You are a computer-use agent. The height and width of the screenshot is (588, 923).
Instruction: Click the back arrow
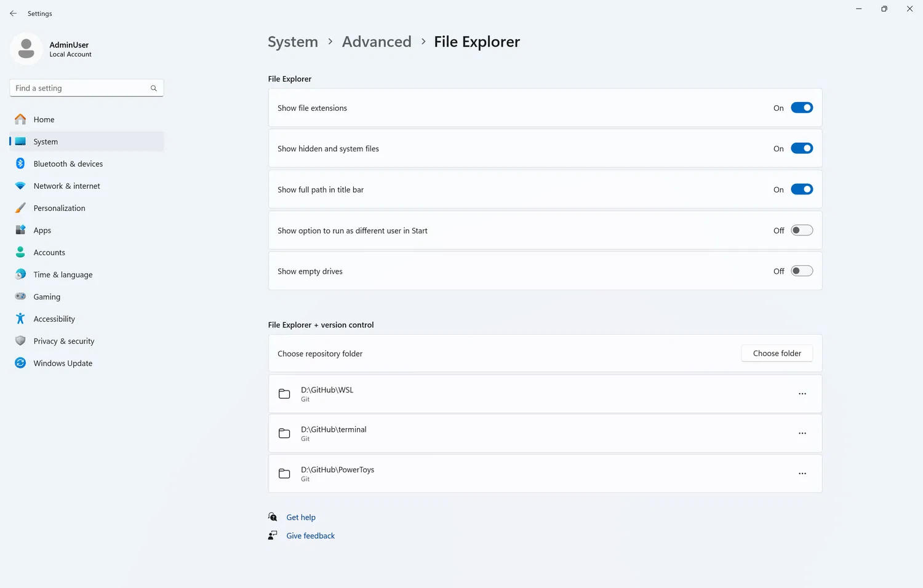[x=13, y=13]
